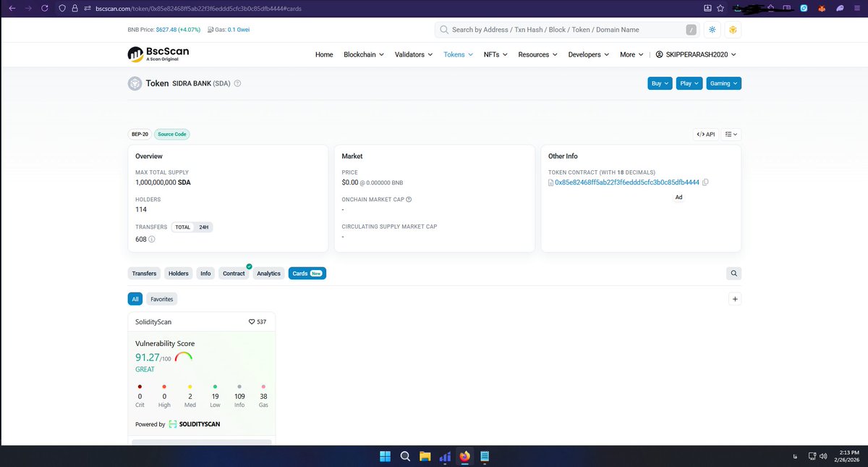Click the help icon next to (SDA)
Screen dimensions: 868x467
(x=237, y=83)
